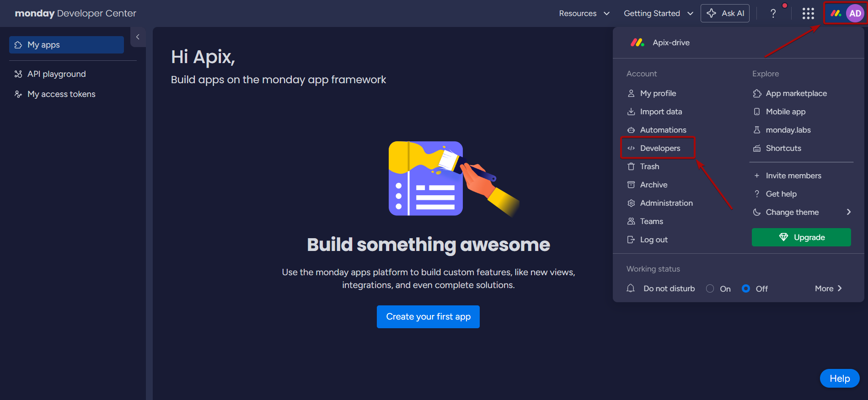Turn Do not disturb On

[x=710, y=288]
